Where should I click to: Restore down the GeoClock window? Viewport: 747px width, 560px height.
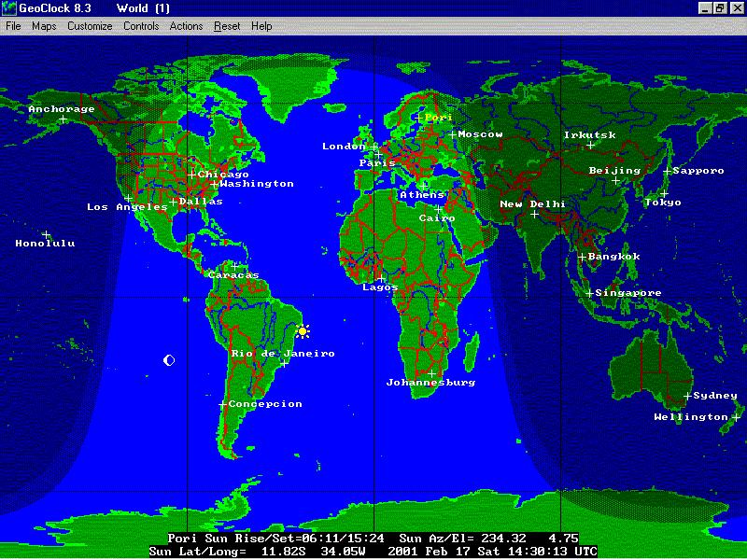pos(720,8)
